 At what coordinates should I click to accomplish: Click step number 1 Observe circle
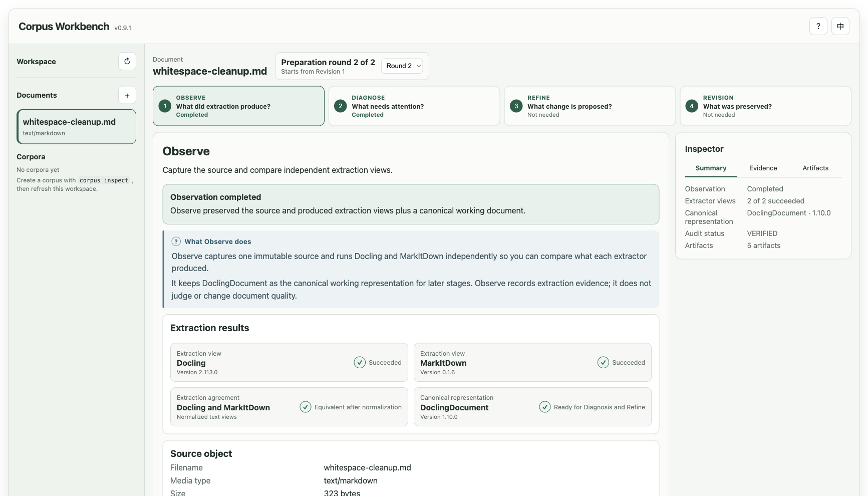[165, 106]
